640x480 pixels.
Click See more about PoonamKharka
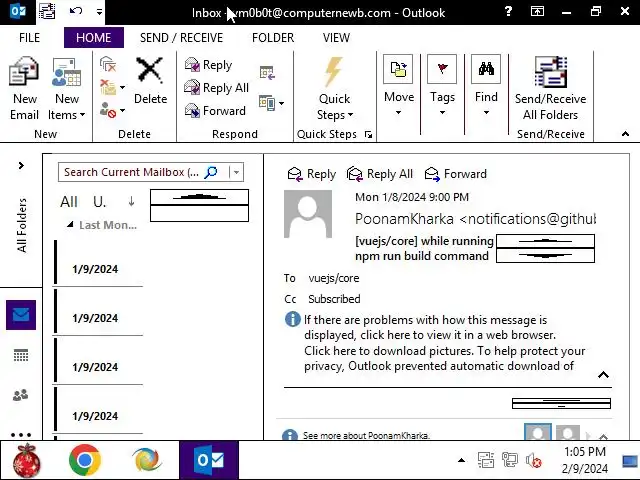[x=366, y=436]
